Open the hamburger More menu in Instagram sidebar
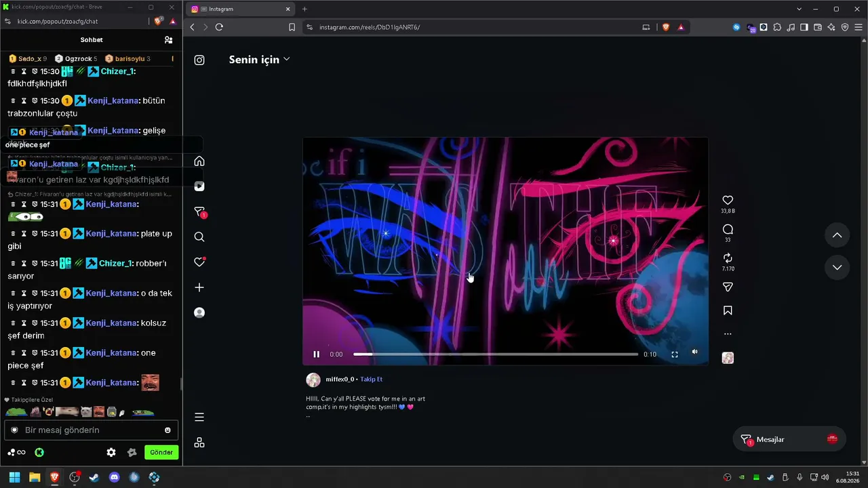 (x=199, y=417)
